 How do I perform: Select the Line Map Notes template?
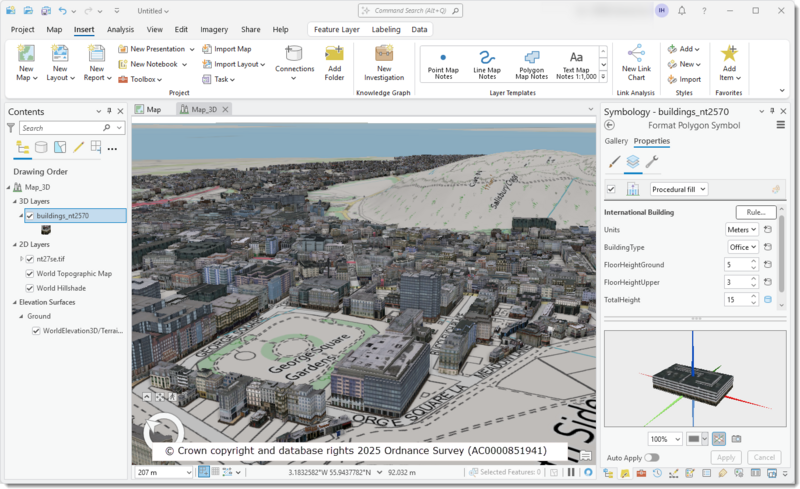click(487, 64)
